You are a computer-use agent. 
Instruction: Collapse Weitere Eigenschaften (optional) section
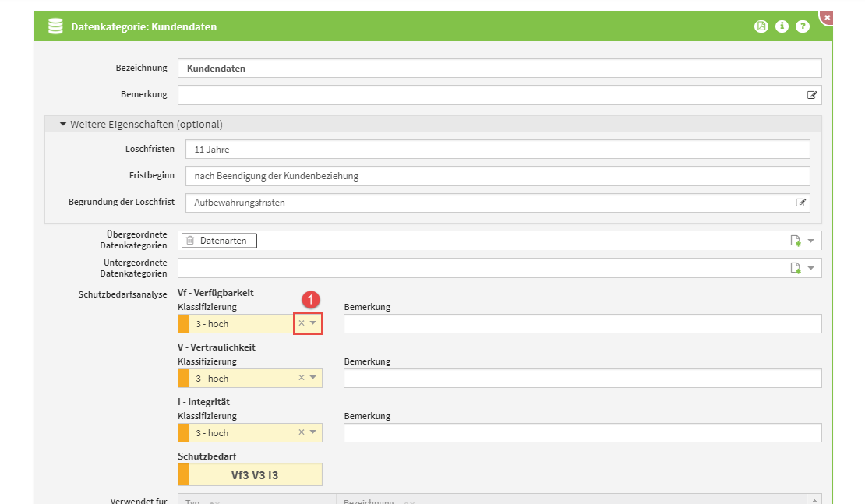(64, 125)
